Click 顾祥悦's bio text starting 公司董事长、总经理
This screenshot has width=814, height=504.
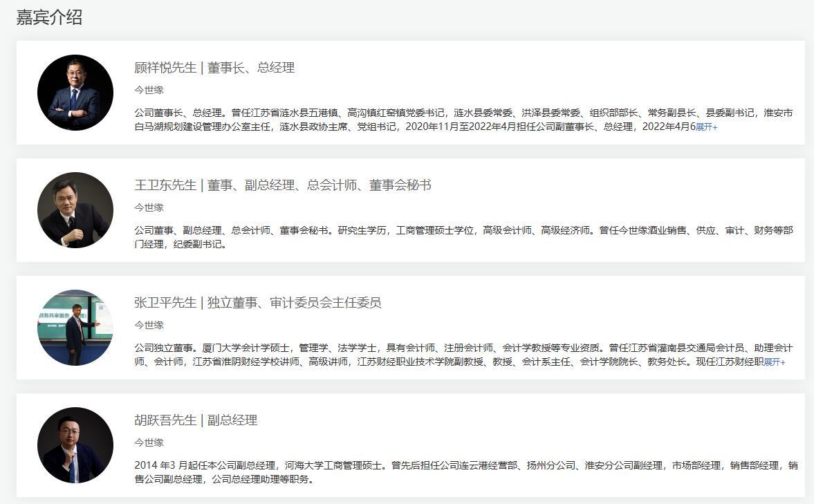tap(463, 120)
